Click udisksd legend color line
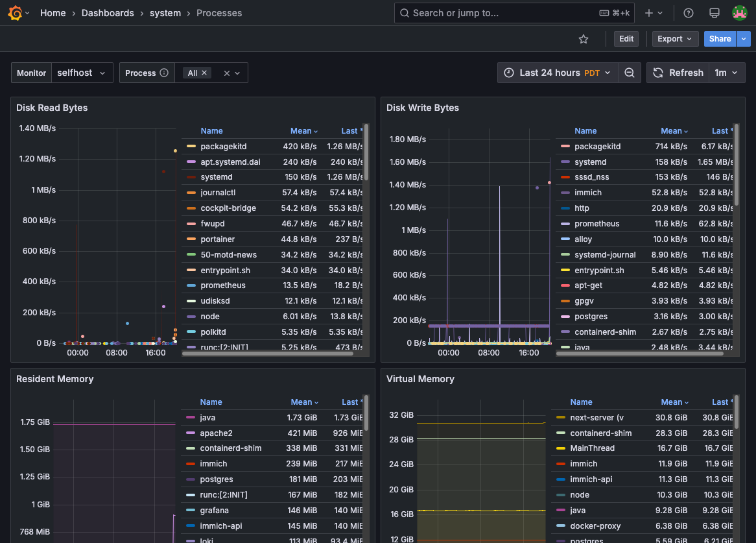This screenshot has width=756, height=543. [x=191, y=301]
